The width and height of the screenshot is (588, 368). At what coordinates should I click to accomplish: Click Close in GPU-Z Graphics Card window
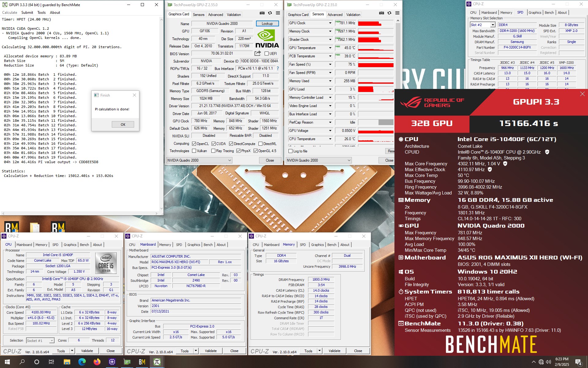pyautogui.click(x=270, y=160)
